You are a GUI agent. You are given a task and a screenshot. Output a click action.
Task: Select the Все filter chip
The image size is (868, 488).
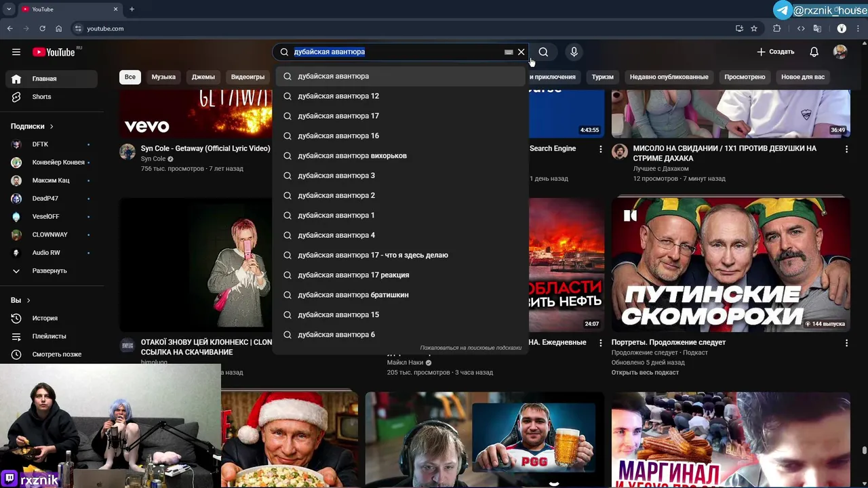coord(130,77)
